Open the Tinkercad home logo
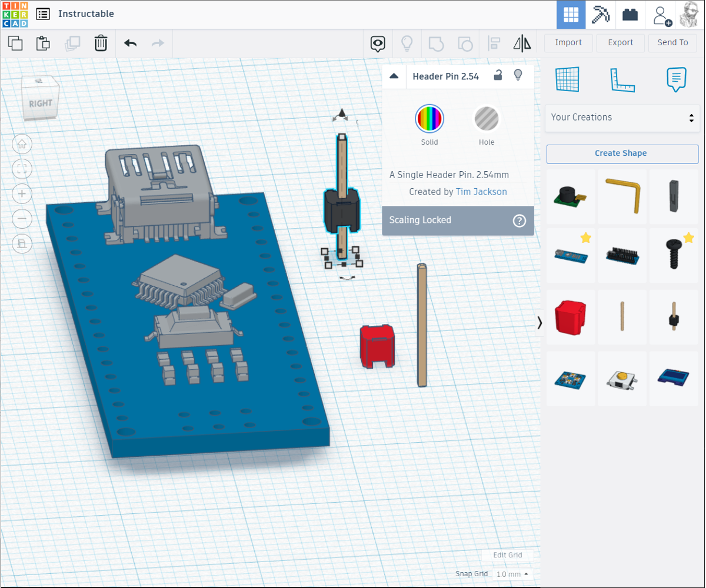 pos(15,14)
